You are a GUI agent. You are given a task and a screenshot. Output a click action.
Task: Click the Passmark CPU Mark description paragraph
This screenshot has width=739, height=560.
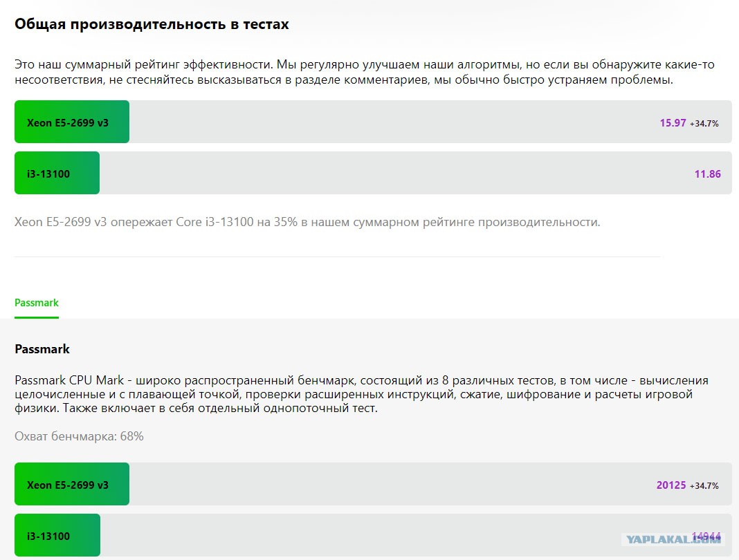361,394
